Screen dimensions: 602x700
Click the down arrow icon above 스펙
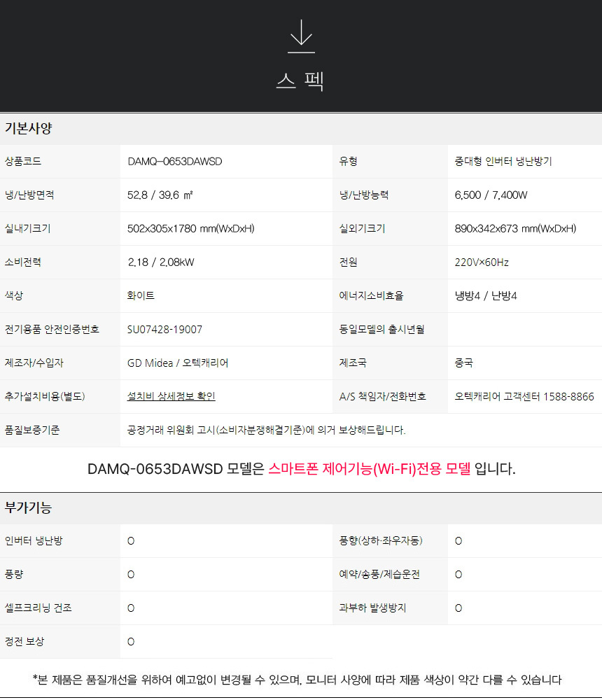[x=301, y=36]
